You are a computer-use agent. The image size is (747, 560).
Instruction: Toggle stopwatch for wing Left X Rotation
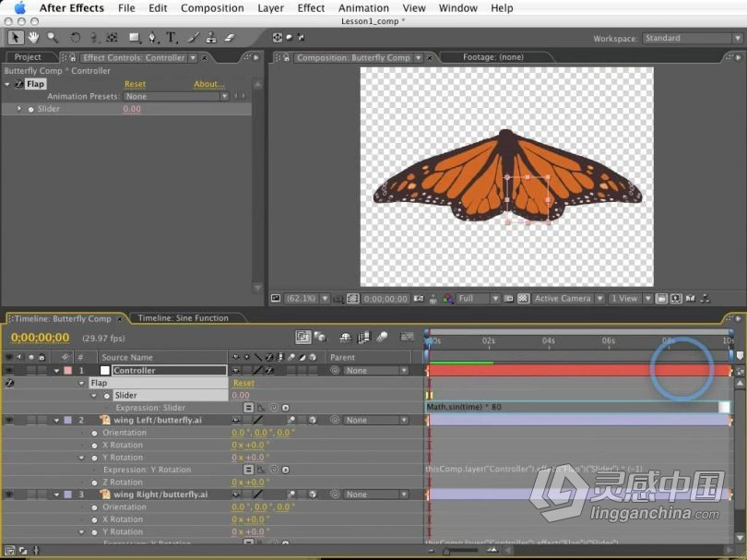click(x=94, y=446)
